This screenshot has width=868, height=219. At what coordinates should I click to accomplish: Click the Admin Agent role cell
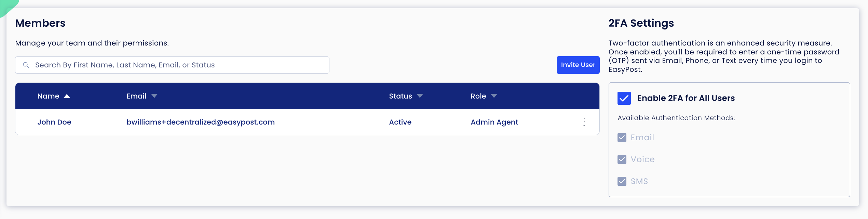click(494, 122)
